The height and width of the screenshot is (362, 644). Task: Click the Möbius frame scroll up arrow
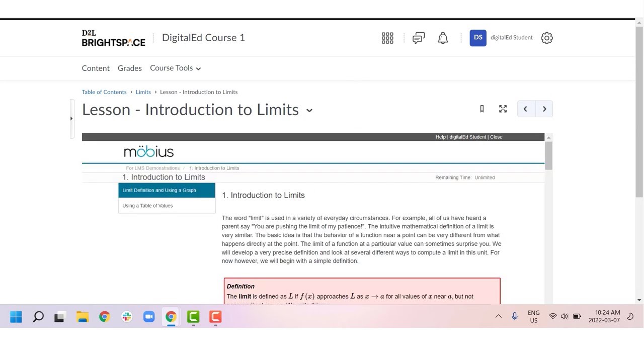coord(548,137)
